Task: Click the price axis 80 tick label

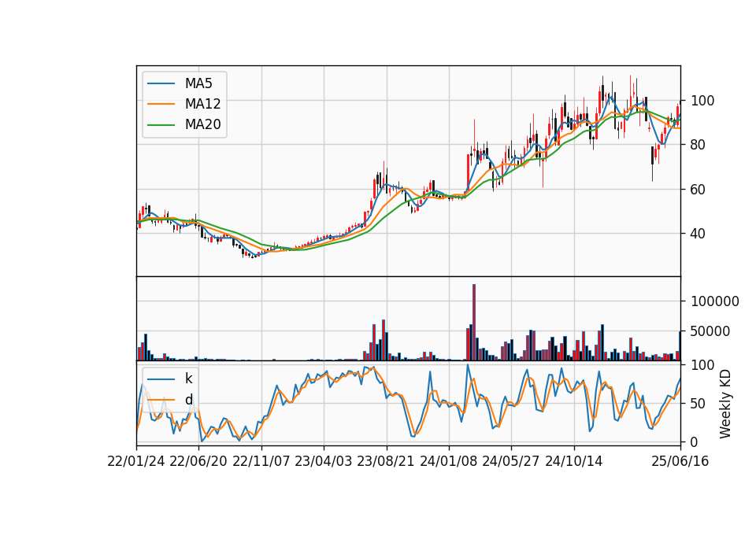Action: pos(698,145)
